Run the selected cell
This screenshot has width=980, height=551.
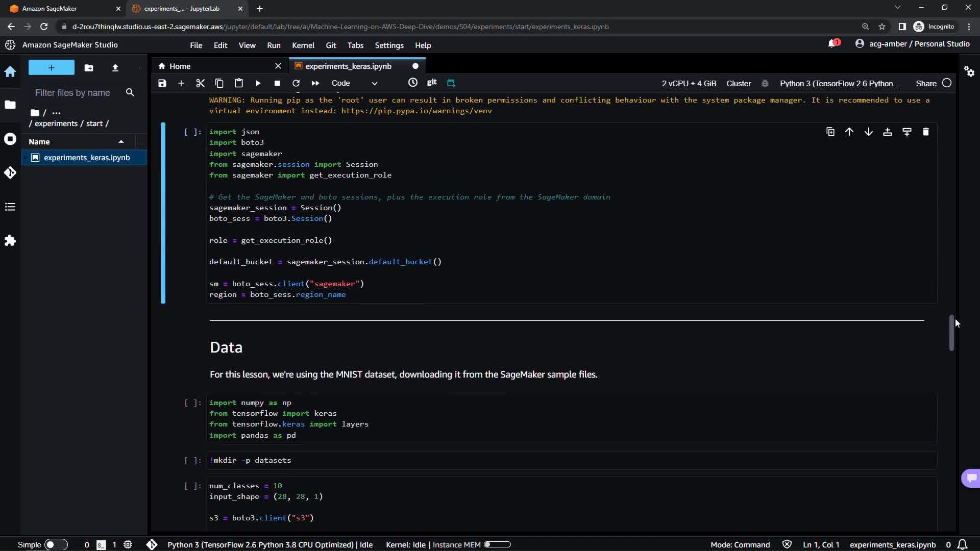coord(258,83)
